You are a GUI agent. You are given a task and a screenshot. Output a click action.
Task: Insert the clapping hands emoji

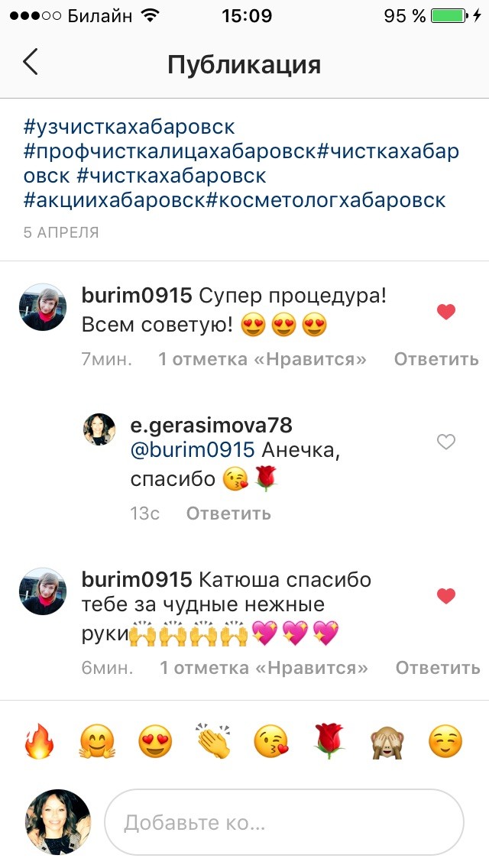tap(214, 741)
